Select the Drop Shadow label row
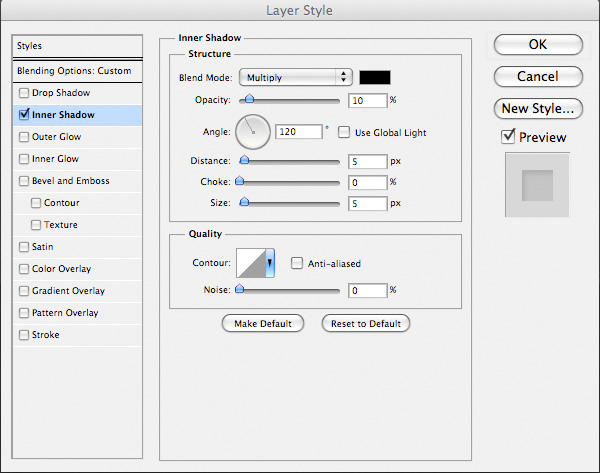Image resolution: width=600 pixels, height=473 pixels. pos(77,93)
